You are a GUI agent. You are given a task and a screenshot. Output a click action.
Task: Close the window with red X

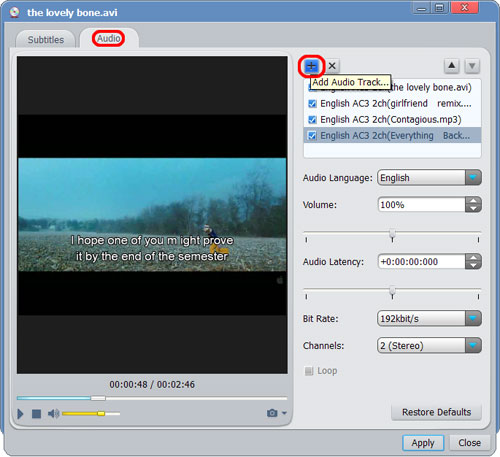pyautogui.click(x=464, y=7)
